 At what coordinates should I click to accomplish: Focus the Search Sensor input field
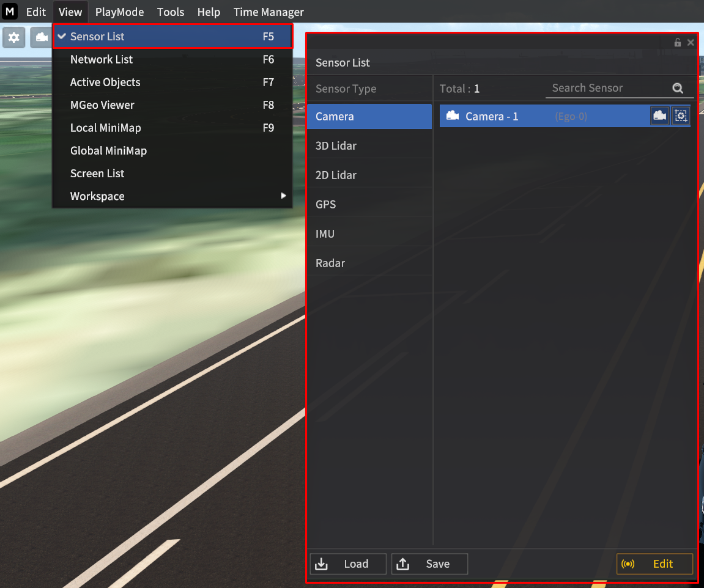pos(606,88)
